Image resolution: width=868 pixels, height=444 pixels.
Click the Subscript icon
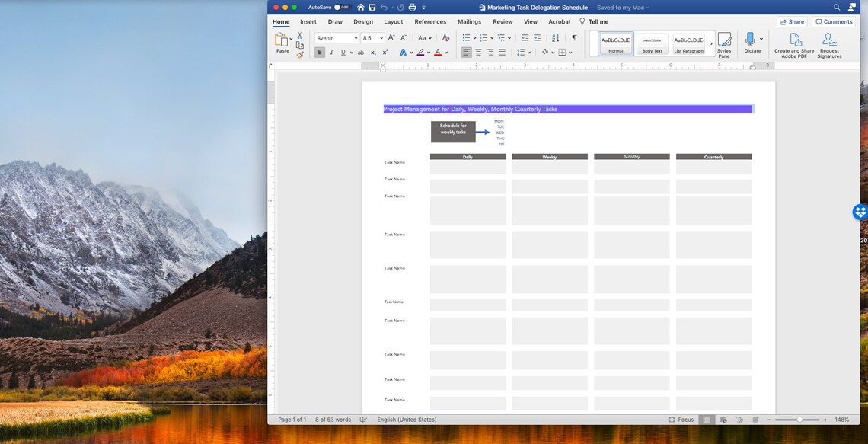click(x=372, y=52)
